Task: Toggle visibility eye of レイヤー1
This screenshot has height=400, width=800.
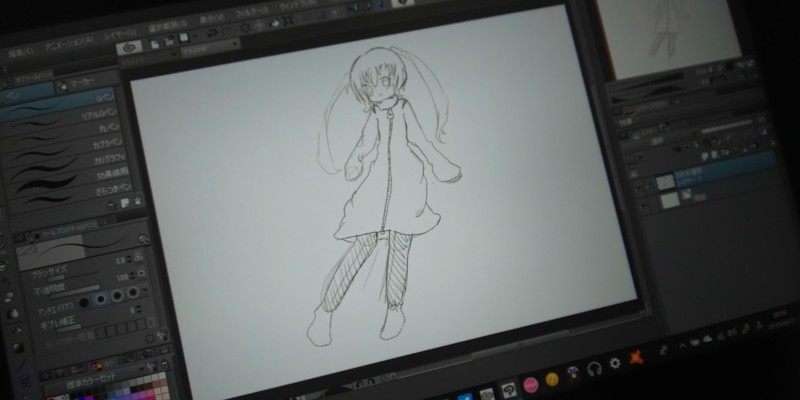Action: pos(638,188)
